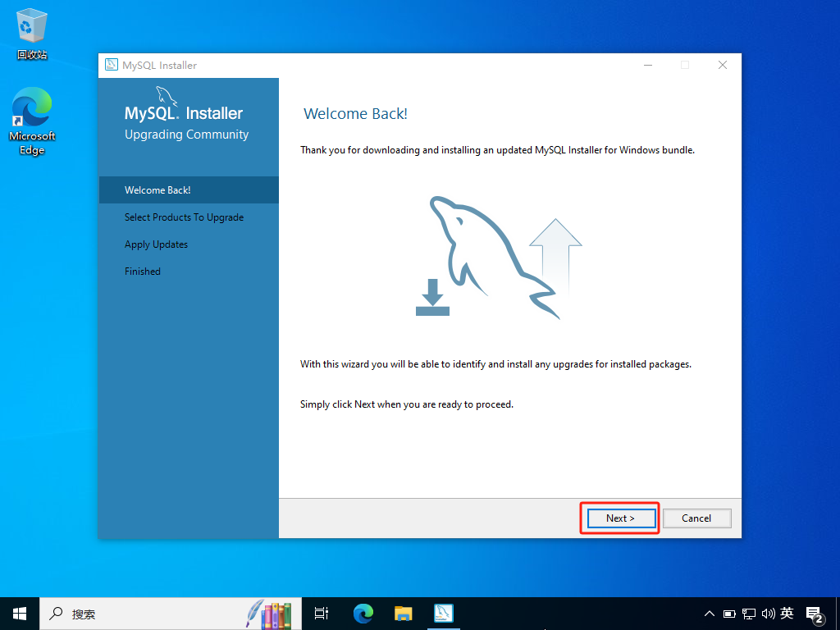Select the Select Products To Upgrade step
Viewport: 840px width, 630px height.
[x=184, y=217]
